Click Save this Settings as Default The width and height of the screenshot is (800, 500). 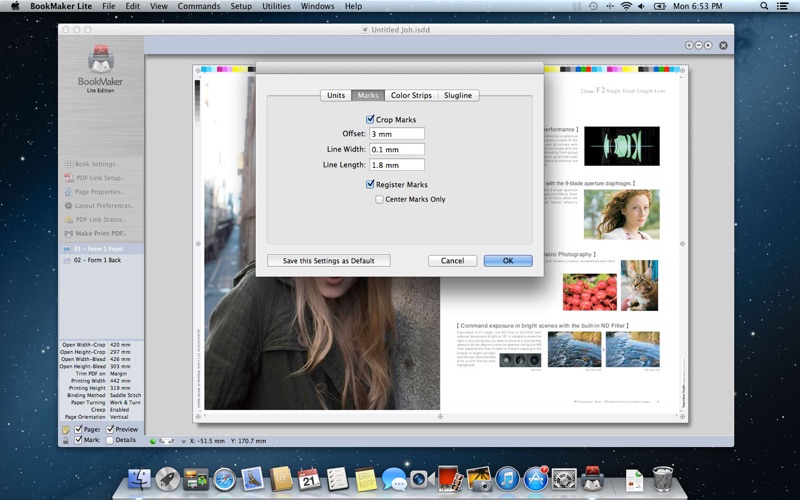329,261
